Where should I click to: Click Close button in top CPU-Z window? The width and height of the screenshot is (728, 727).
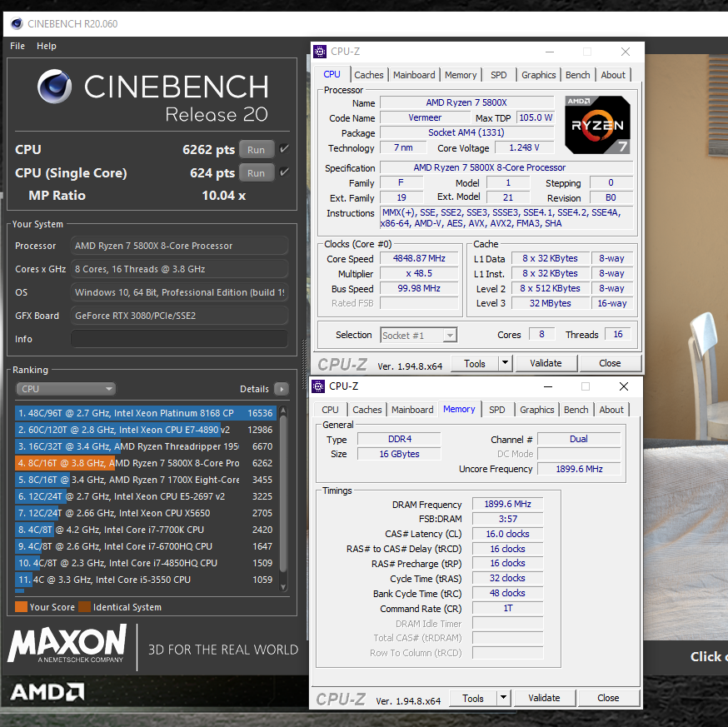pos(610,363)
